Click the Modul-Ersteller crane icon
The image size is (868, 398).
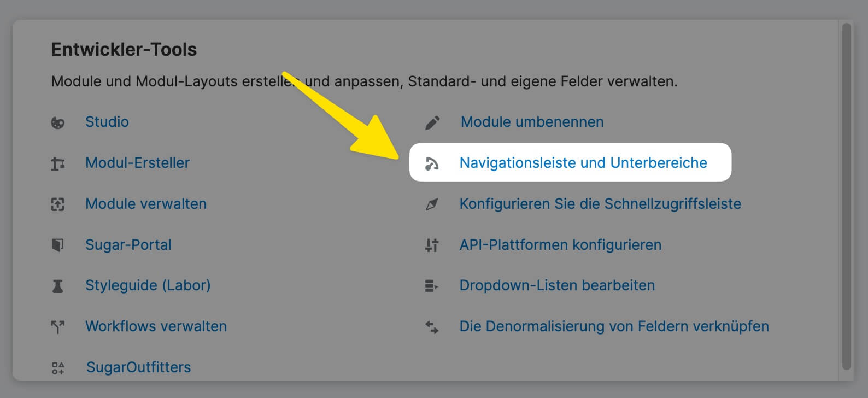tap(57, 163)
